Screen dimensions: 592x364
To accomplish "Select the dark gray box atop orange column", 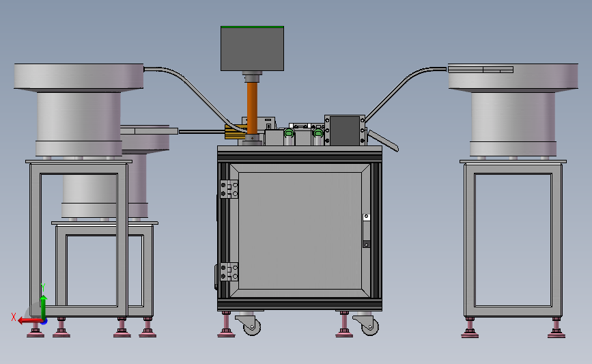I will point(252,48).
